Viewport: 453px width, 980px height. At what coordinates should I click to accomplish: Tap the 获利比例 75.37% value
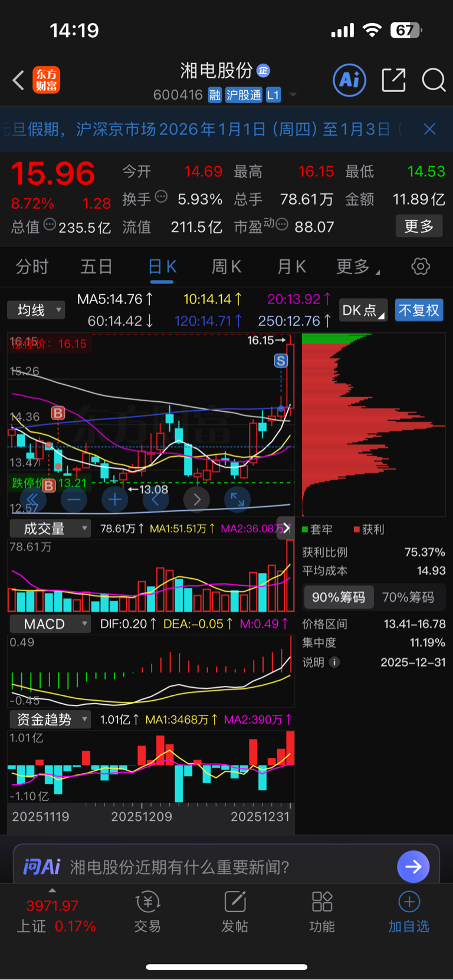[425, 552]
